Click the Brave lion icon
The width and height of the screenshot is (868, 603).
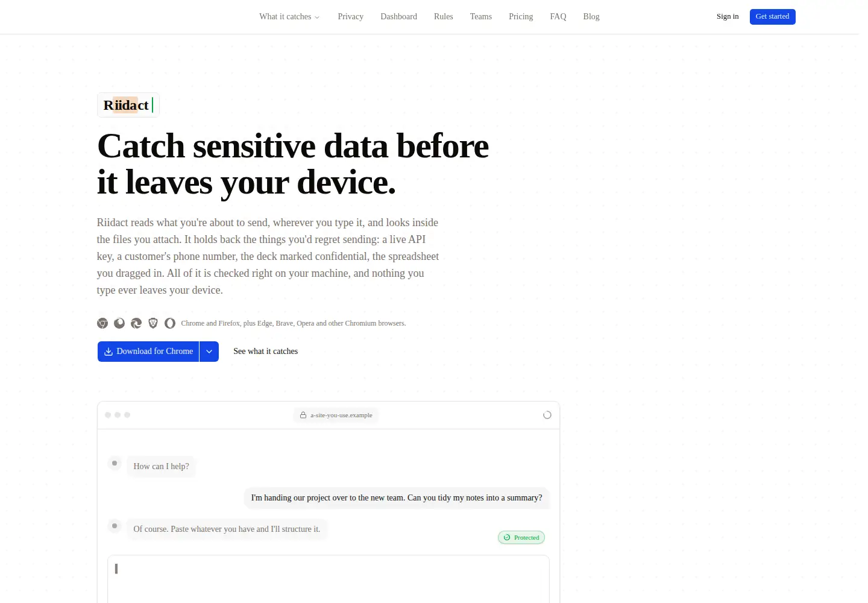tap(153, 323)
